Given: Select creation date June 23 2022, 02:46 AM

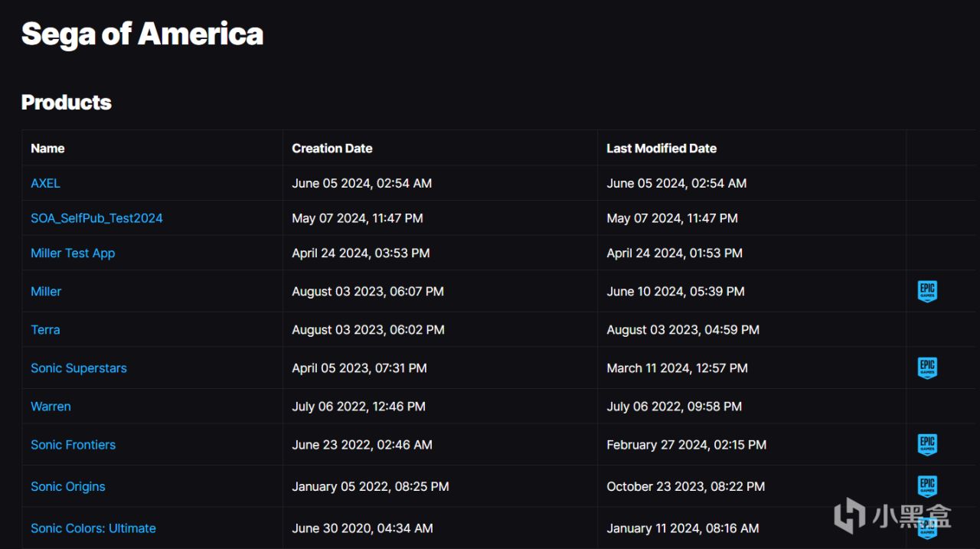Looking at the screenshot, I should point(362,444).
